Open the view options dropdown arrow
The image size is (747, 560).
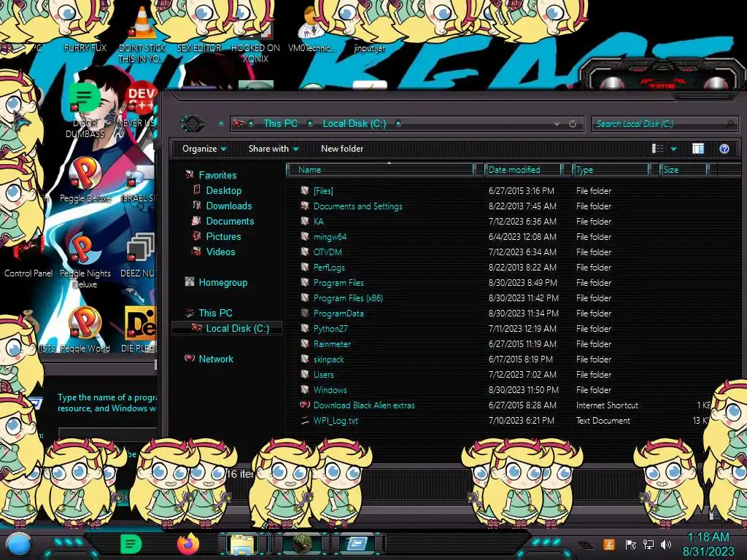pyautogui.click(x=673, y=149)
